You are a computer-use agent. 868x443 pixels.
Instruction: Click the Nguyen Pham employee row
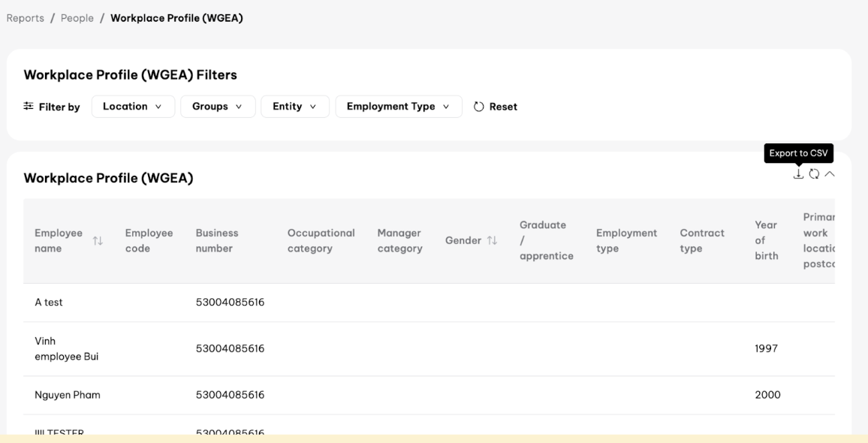click(x=68, y=395)
